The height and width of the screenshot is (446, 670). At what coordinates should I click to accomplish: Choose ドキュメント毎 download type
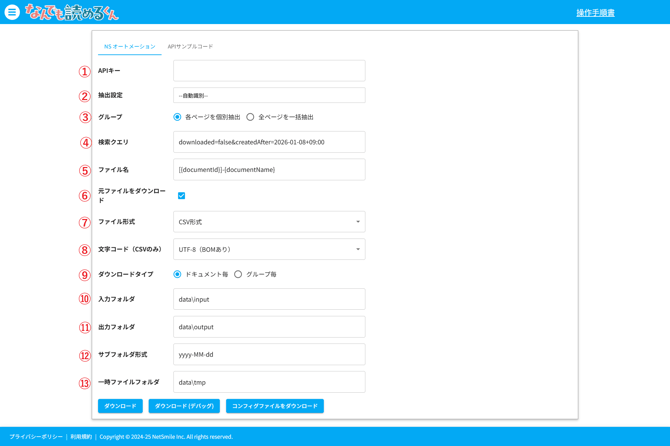point(178,274)
